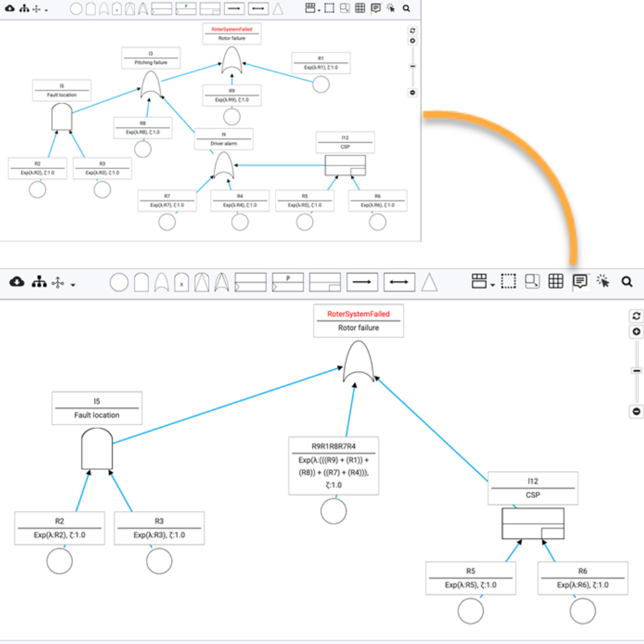644x644 pixels.
Task: Open dropdown arrow beside layout icon, lower toolbar
Action: click(x=73, y=285)
